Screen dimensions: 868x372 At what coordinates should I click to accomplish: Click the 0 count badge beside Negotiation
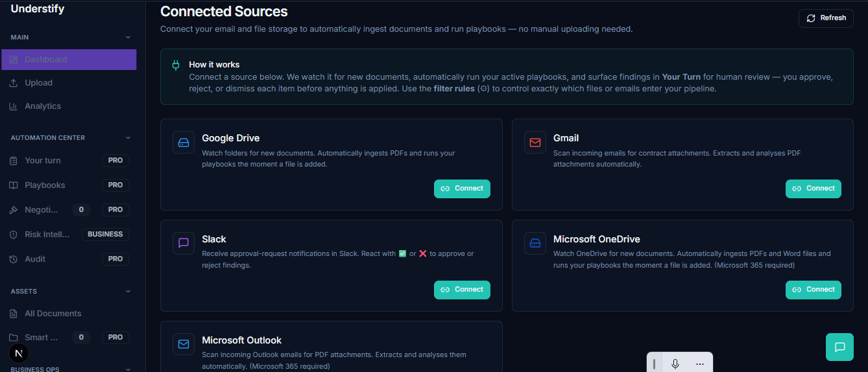tap(81, 210)
